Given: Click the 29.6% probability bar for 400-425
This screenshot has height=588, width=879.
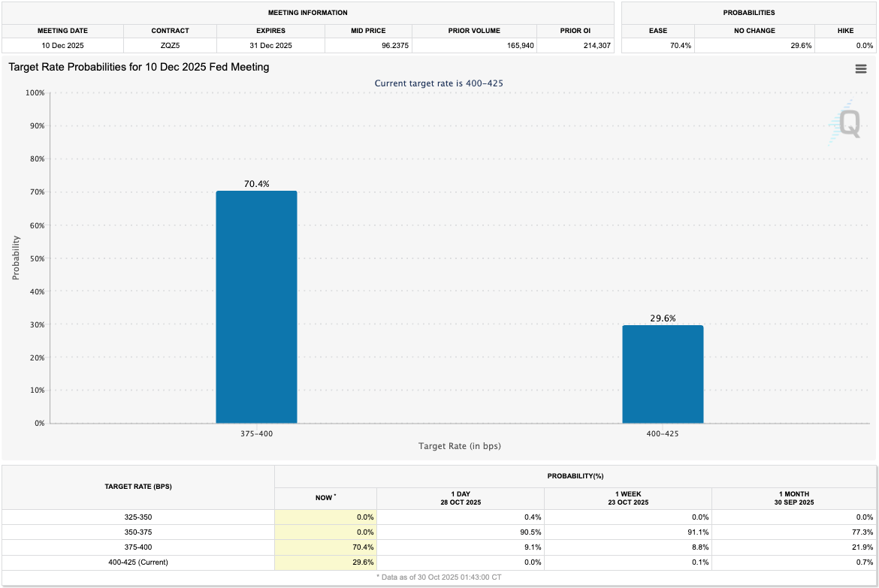Looking at the screenshot, I should tap(663, 374).
